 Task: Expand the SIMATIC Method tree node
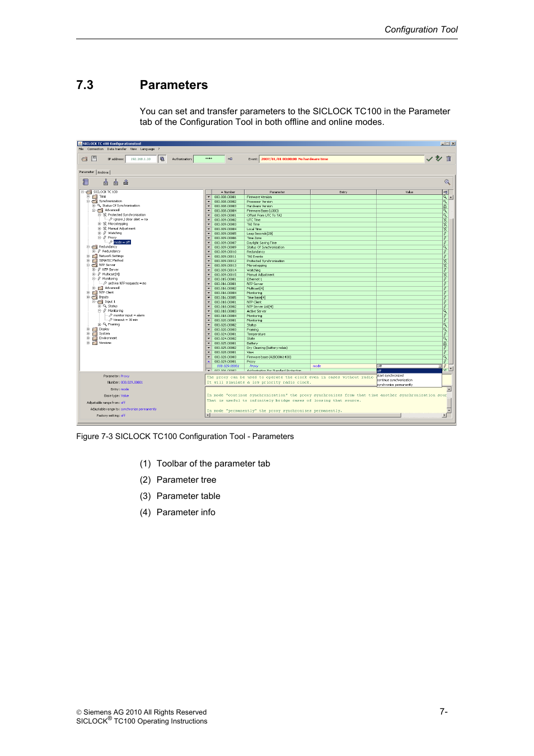(x=88, y=260)
